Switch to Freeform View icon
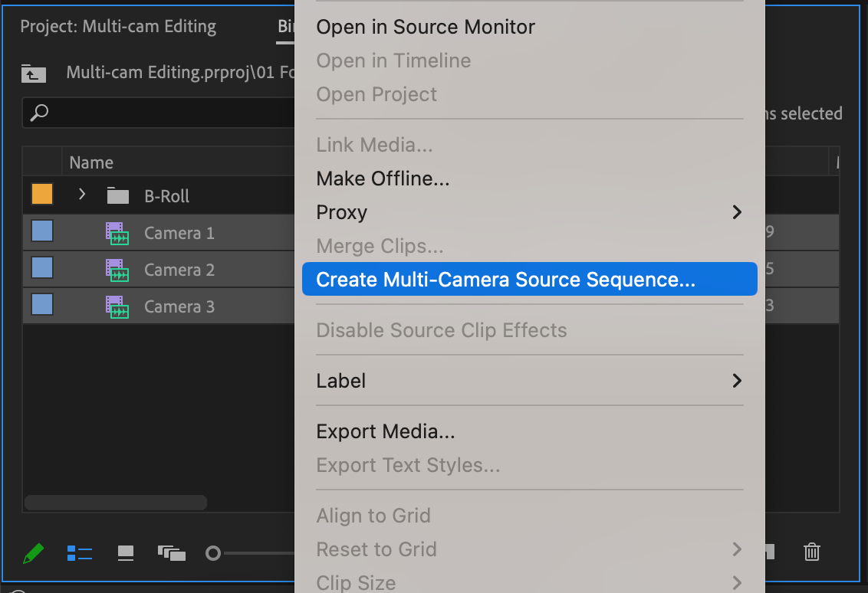Image resolution: width=868 pixels, height=593 pixels. click(x=172, y=553)
